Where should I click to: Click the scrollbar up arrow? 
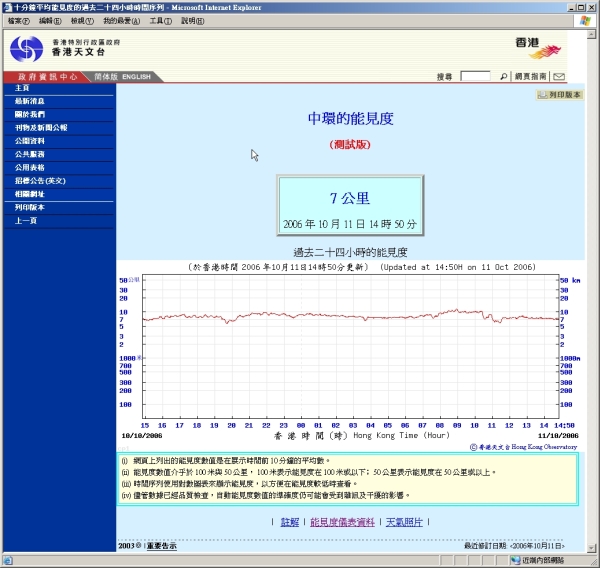point(592,35)
